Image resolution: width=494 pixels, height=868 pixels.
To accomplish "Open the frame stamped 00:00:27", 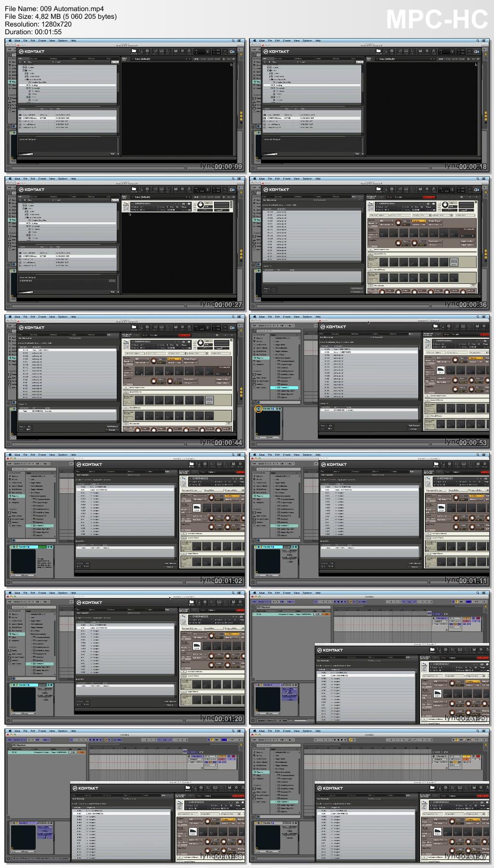I will (125, 243).
